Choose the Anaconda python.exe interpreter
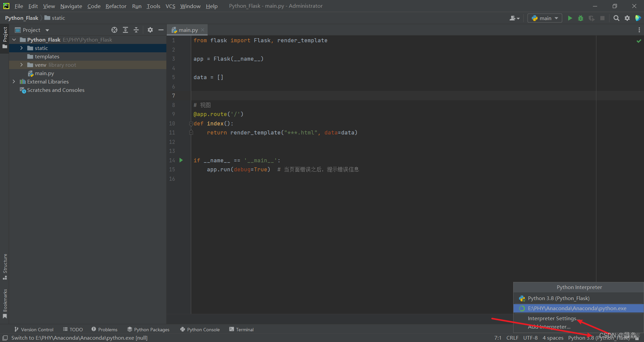The height and width of the screenshot is (342, 644). [578, 308]
